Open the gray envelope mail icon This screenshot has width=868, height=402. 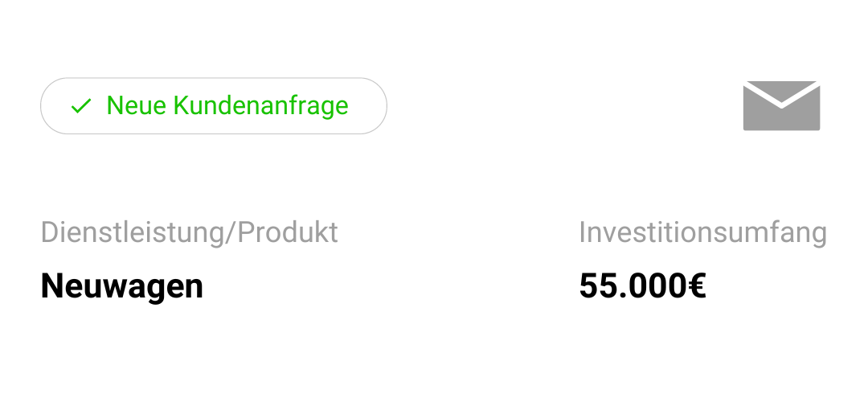click(x=781, y=106)
